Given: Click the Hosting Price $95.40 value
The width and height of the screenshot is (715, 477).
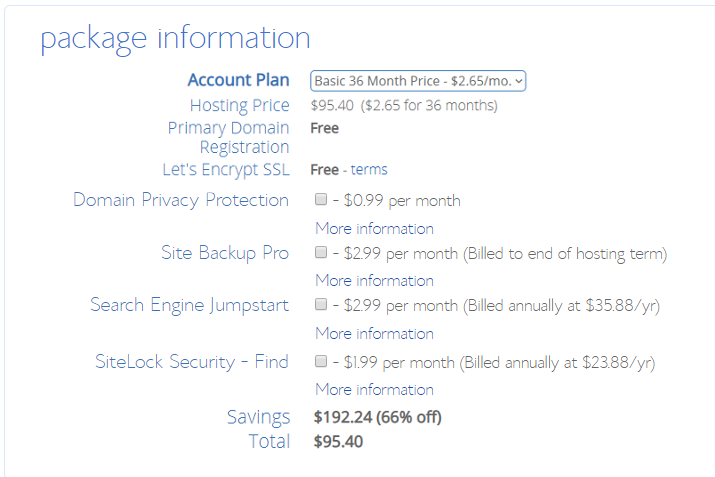Looking at the screenshot, I should (x=332, y=105).
